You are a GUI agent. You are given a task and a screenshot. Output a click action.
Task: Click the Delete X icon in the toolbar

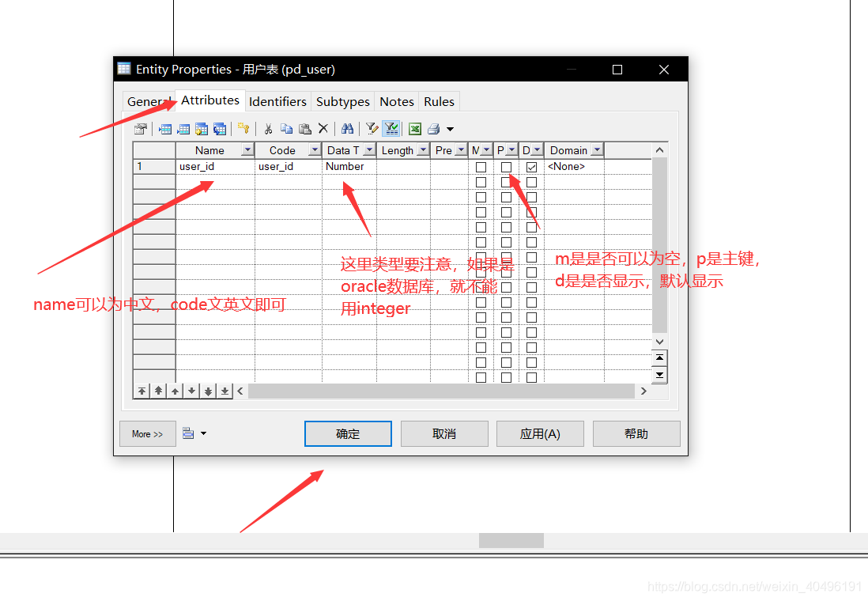tap(323, 129)
